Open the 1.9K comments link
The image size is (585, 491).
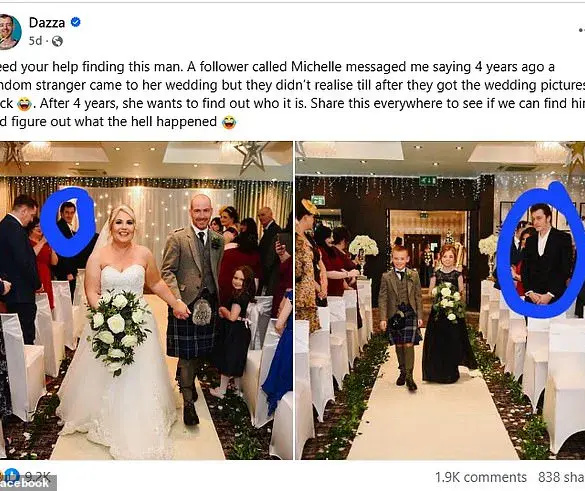click(x=481, y=477)
